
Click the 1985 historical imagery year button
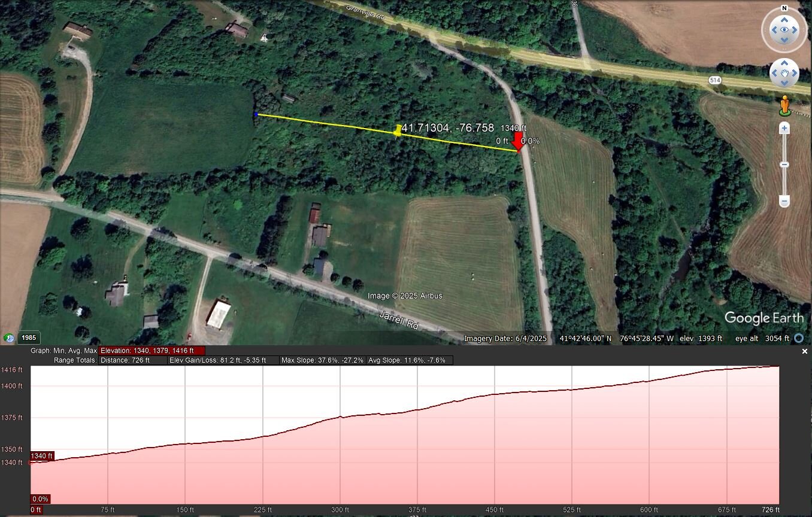(29, 337)
